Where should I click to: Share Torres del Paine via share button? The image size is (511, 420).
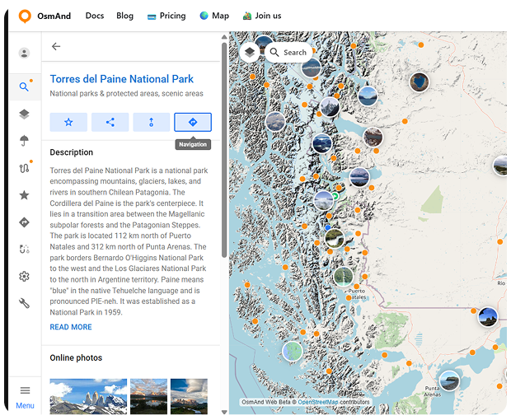110,122
